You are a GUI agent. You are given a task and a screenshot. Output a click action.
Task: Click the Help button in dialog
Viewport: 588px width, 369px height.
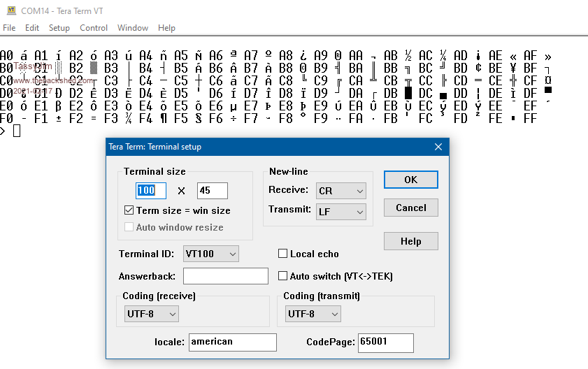pyautogui.click(x=410, y=241)
